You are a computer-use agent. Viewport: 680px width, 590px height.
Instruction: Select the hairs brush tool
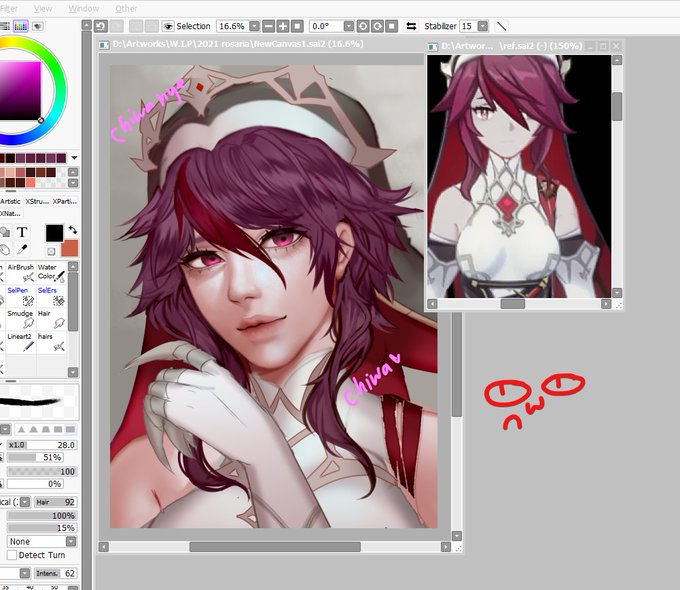51,342
